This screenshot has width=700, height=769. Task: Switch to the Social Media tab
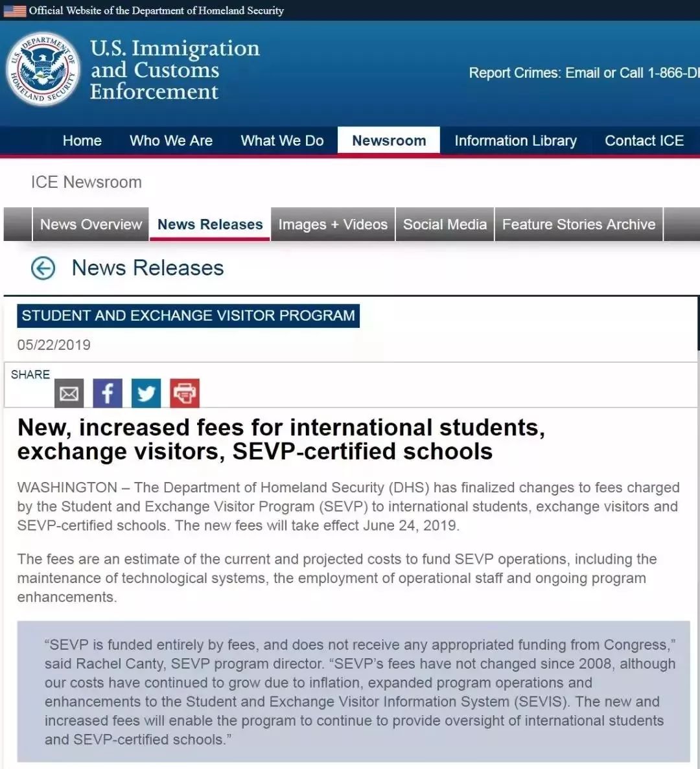445,224
